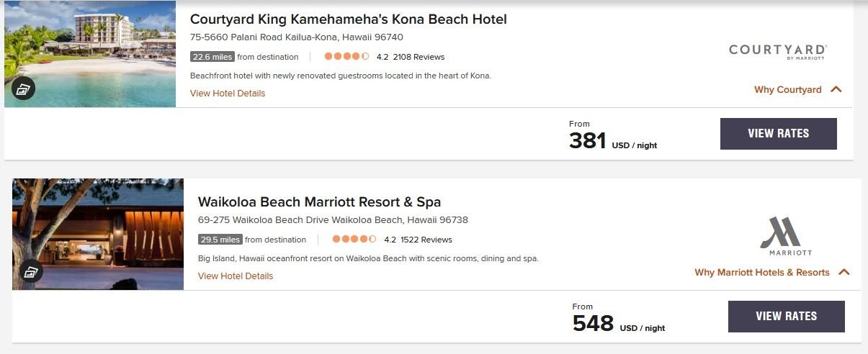Screen dimensions: 868x354
Task: Click the Courtyard hotel rating circles
Action: (x=346, y=57)
